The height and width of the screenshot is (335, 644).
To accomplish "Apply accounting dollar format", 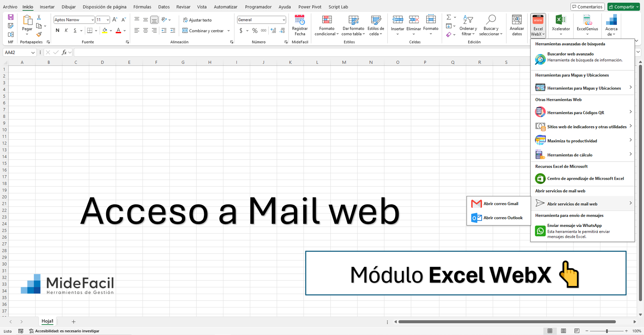I will [x=241, y=31].
